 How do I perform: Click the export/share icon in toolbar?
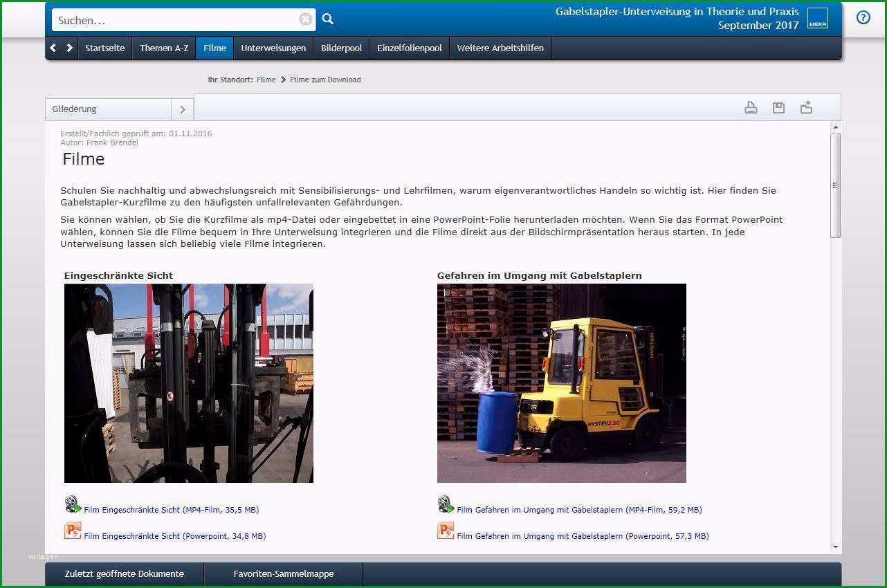806,107
